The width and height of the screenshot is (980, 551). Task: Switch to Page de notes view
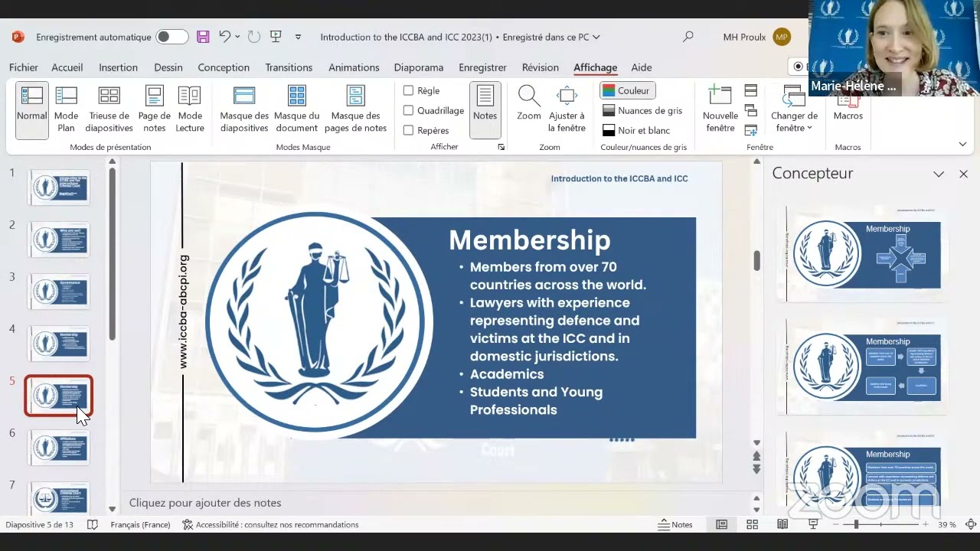tap(154, 110)
